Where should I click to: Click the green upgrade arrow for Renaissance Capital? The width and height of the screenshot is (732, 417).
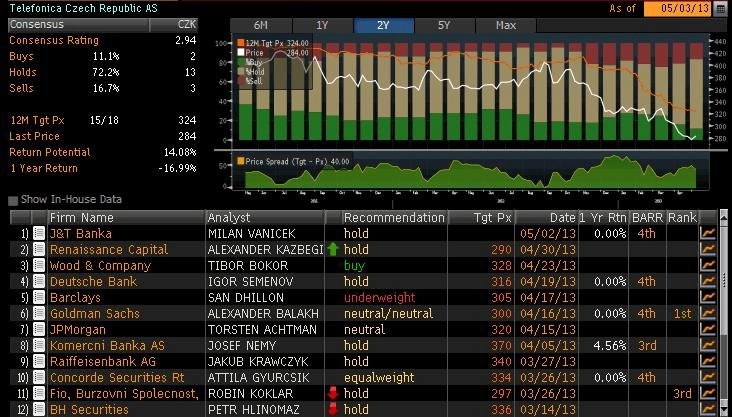click(x=332, y=249)
